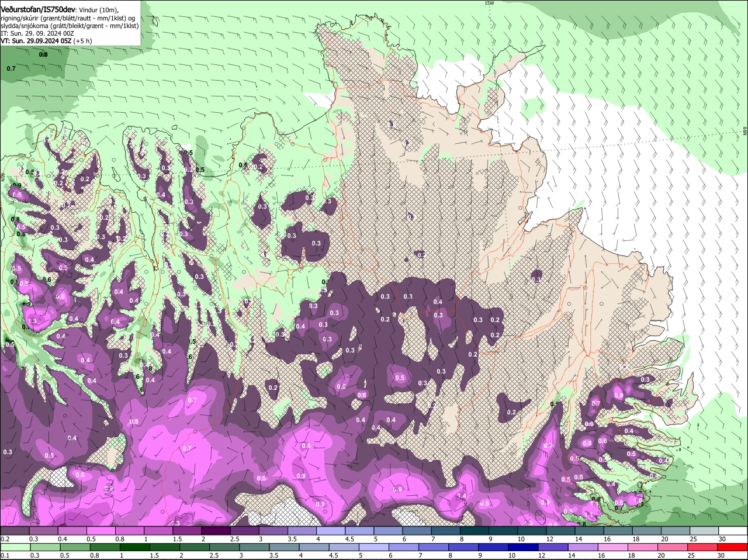The width and height of the screenshot is (748, 560).
Task: Select the snow-scale swatch between 7 and 8
Action: pos(445,531)
